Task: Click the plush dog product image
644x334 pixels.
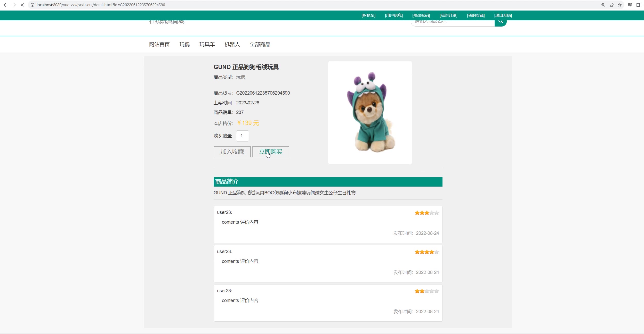Action: pyautogui.click(x=370, y=112)
